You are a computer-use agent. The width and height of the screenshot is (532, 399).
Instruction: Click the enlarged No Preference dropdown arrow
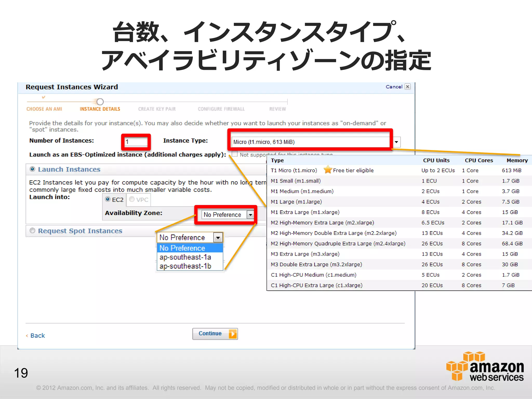218,237
